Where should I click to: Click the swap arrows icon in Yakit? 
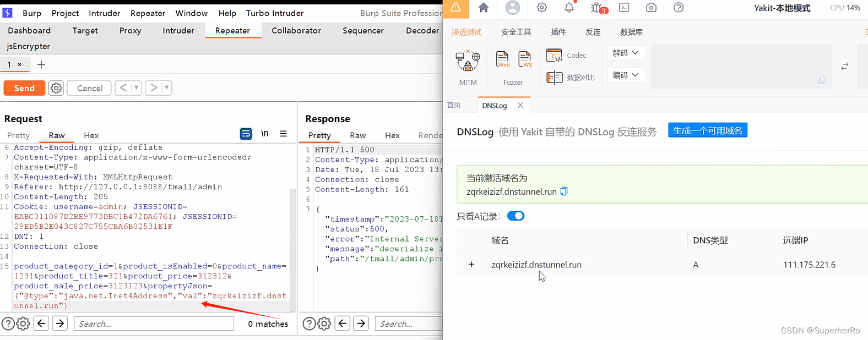pyautogui.click(x=844, y=67)
